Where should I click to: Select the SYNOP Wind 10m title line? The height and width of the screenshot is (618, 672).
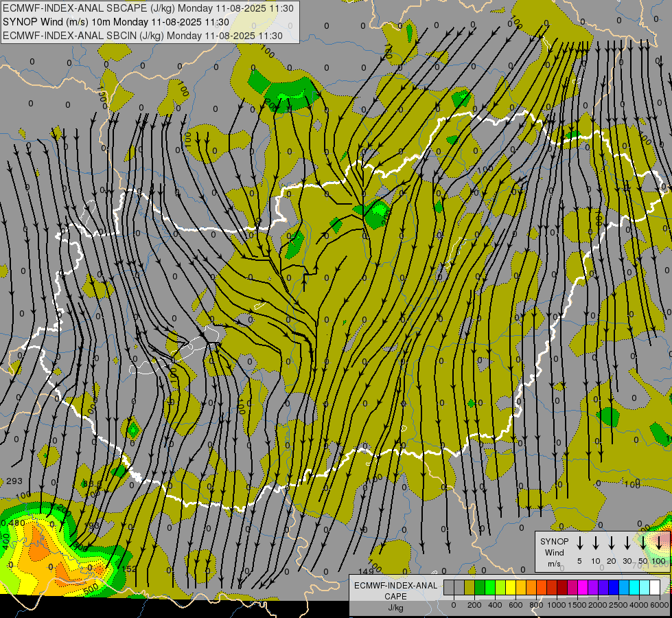pyautogui.click(x=116, y=22)
